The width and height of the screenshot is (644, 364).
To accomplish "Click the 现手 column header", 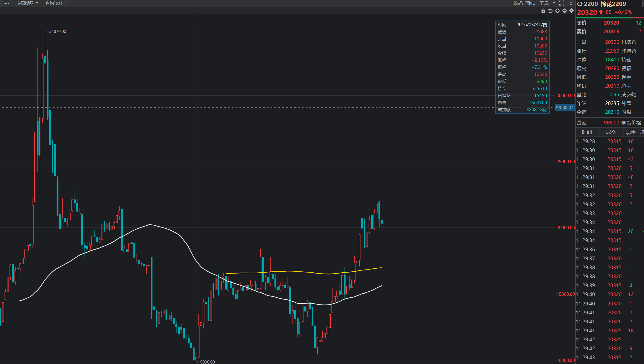I will [x=631, y=132].
